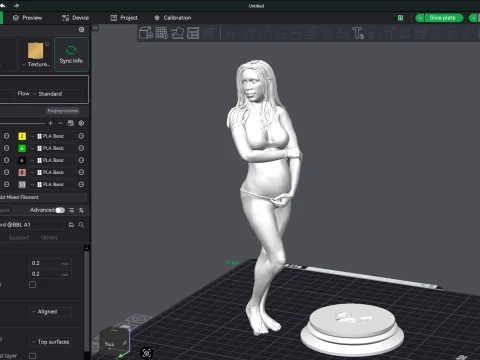Click the AMS sync icon beside minus

point(71,123)
